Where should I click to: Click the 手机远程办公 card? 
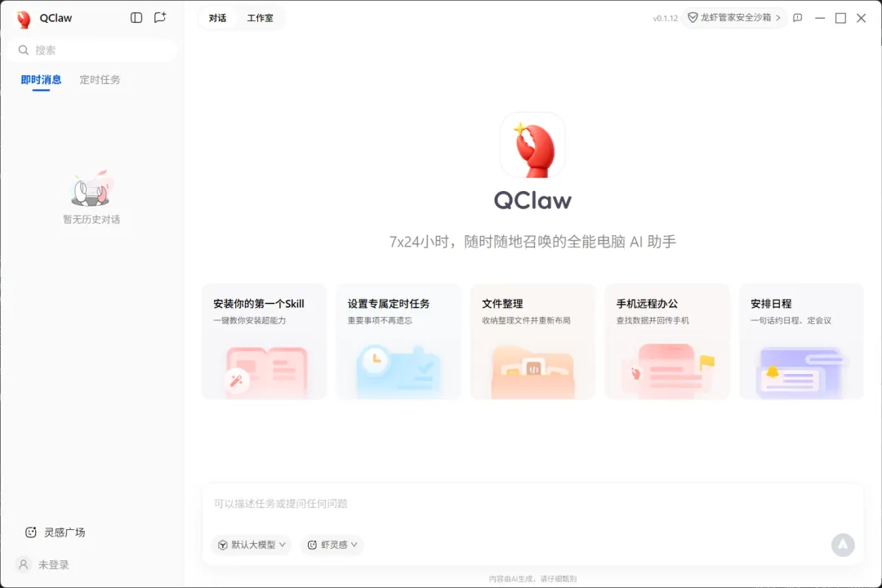click(667, 341)
